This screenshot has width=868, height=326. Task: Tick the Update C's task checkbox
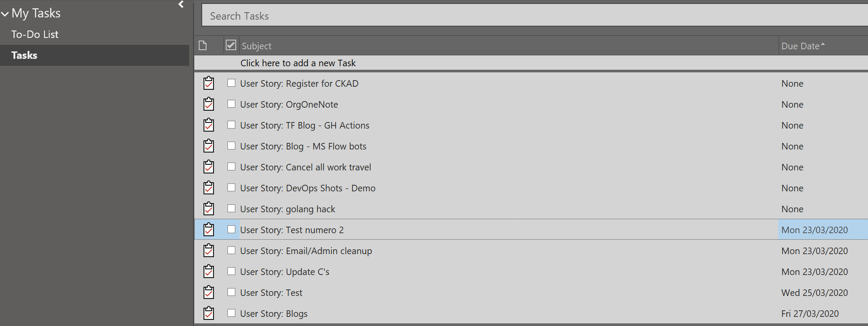[x=231, y=271]
